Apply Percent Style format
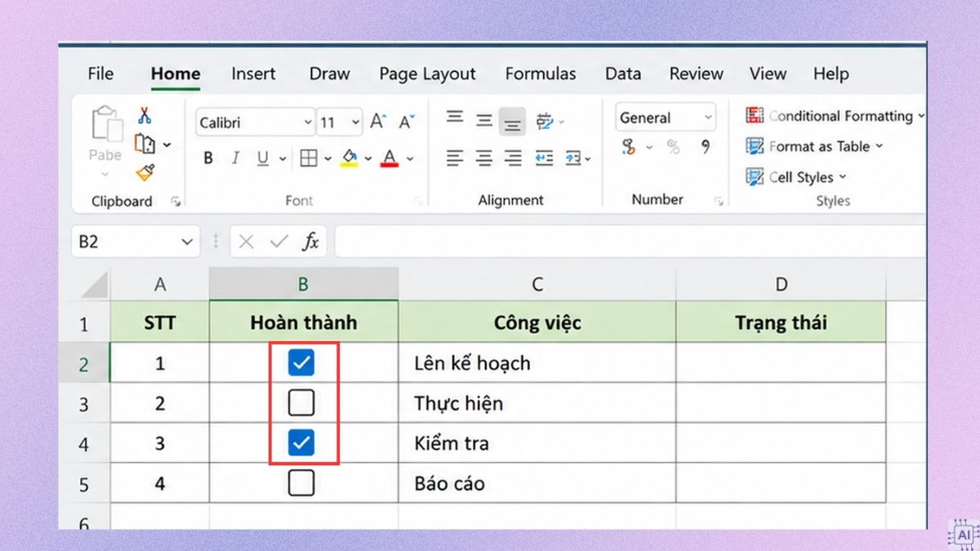 point(674,147)
